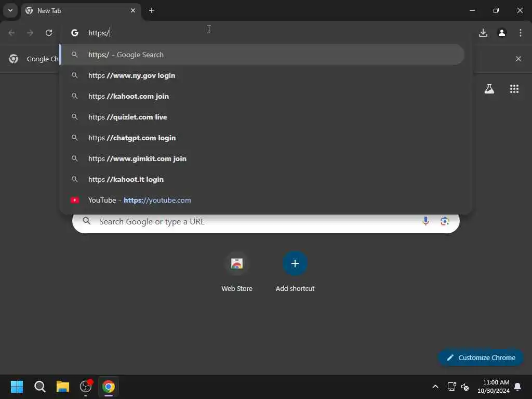Click the Add shortcut plus button
The height and width of the screenshot is (399, 532).
point(295,263)
